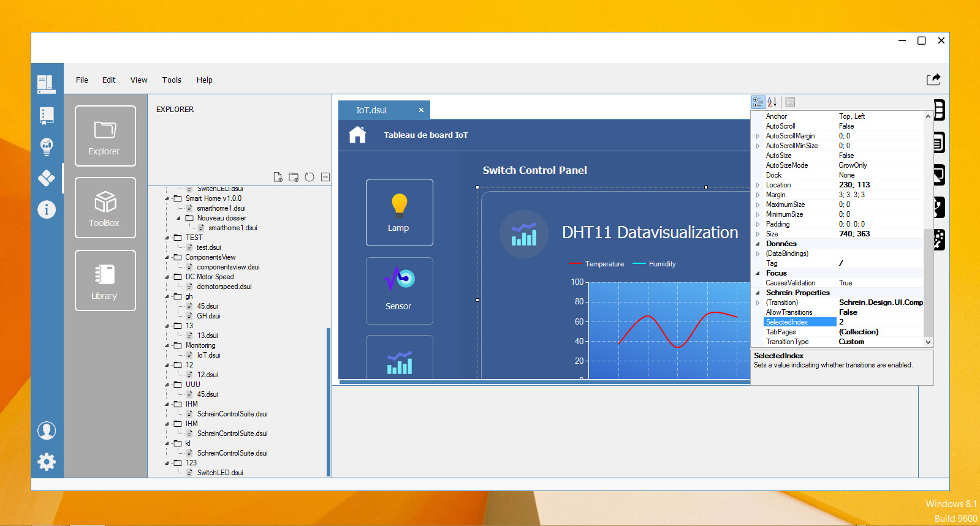Select componentsview.dsui in Explorer

click(228, 267)
